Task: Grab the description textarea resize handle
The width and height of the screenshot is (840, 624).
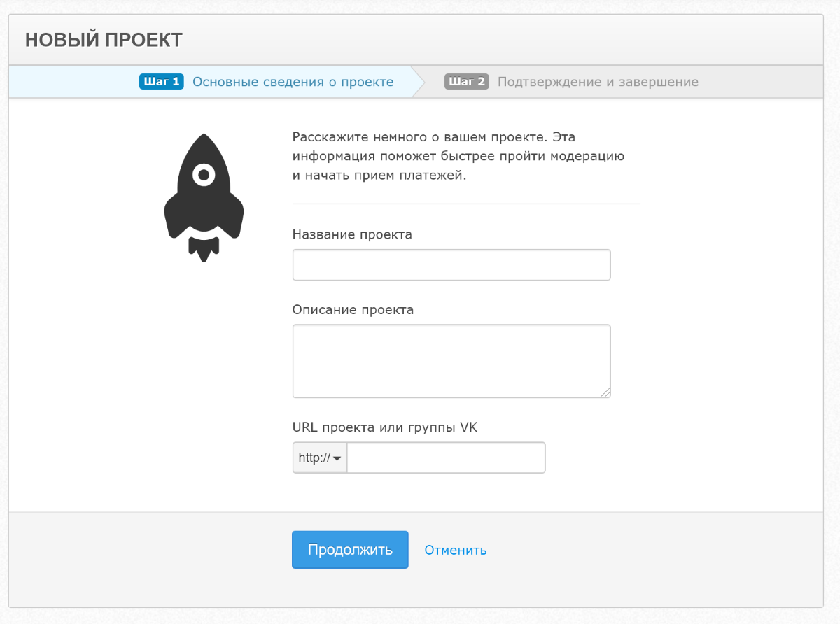Action: pyautogui.click(x=605, y=392)
